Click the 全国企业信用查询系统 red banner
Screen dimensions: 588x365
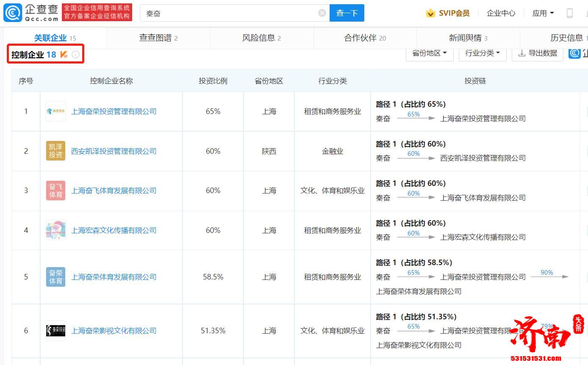coord(97,13)
